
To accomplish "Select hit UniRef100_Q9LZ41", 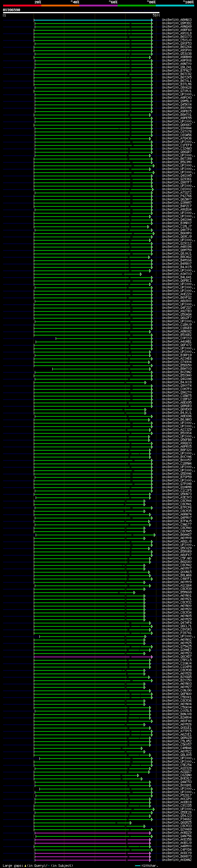I will point(177,67).
